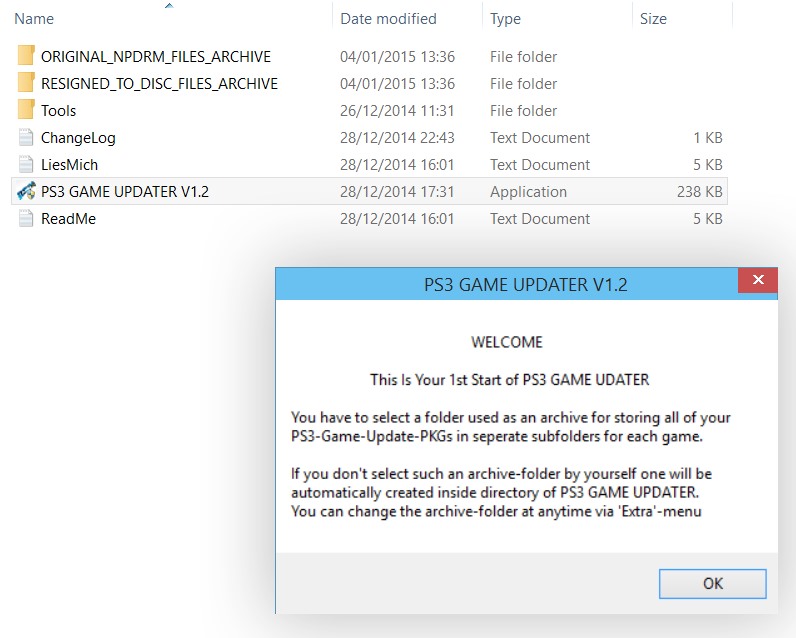Select the LiesMich file name
This screenshot has width=796, height=638.
point(70,164)
